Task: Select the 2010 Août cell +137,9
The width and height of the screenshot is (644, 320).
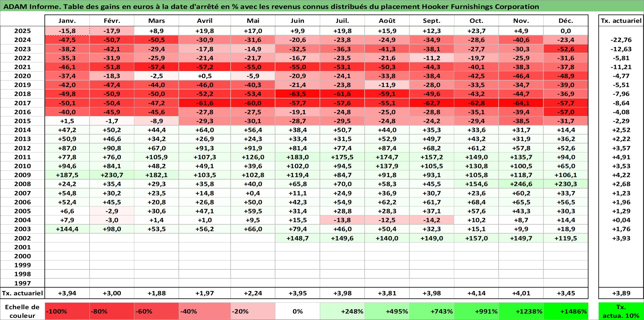Action: 387,166
